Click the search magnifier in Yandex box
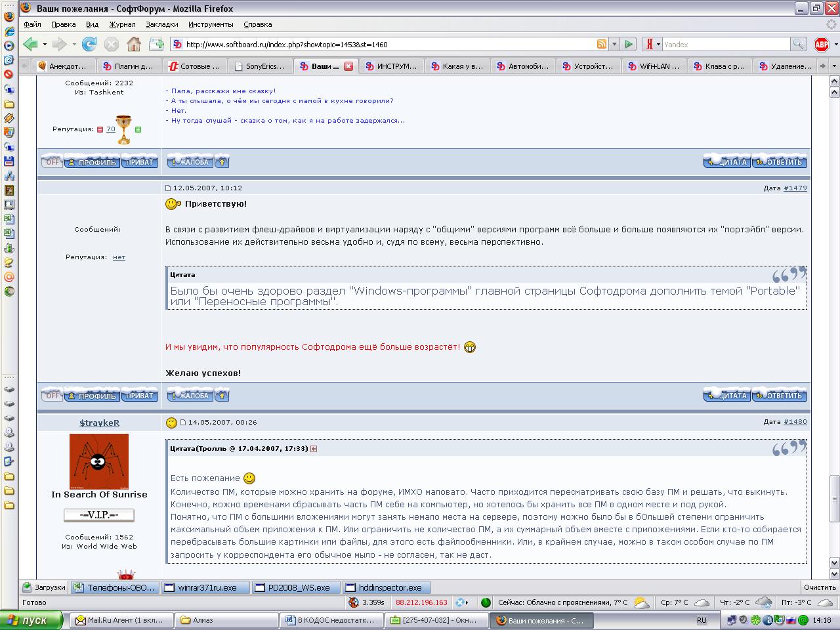Screen dimensions: 840x630 point(798,45)
